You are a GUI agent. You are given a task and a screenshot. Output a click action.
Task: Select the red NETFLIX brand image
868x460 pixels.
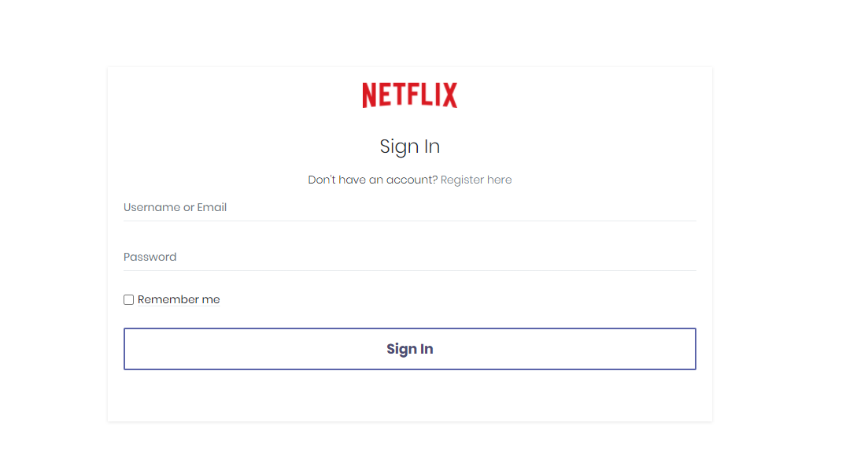pos(409,95)
